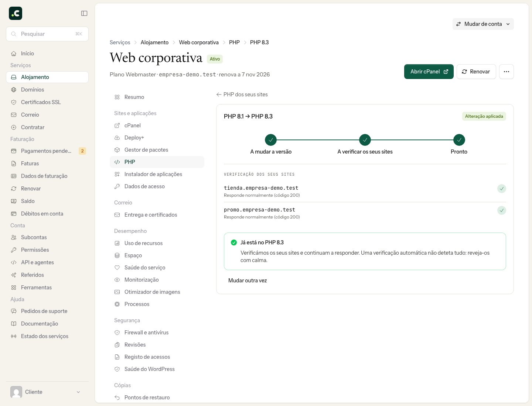The height and width of the screenshot is (406, 532).
Task: Open Otimizador de imagens
Action: click(157, 292)
